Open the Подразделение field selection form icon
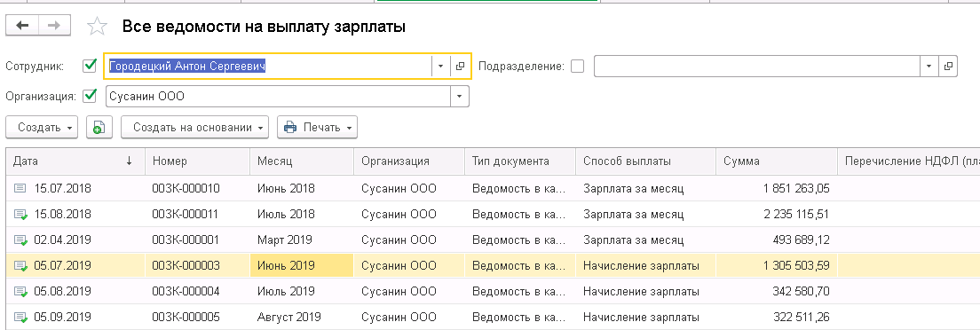The width and height of the screenshot is (980, 330). click(x=948, y=66)
